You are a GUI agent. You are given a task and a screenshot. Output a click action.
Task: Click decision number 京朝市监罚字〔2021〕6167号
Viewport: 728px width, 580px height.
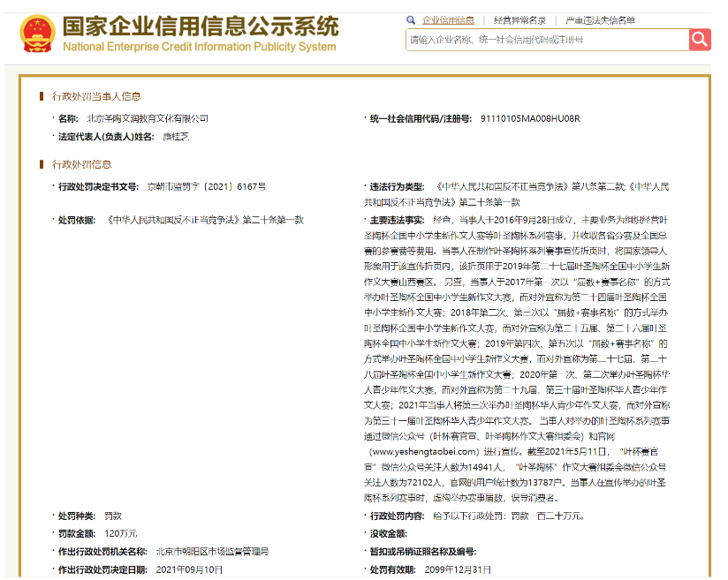pyautogui.click(x=206, y=187)
